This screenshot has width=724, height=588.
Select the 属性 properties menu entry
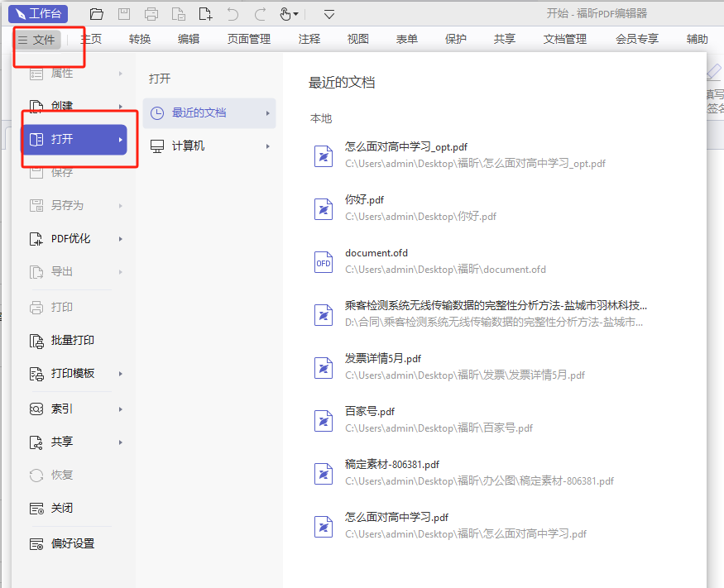[x=74, y=74]
